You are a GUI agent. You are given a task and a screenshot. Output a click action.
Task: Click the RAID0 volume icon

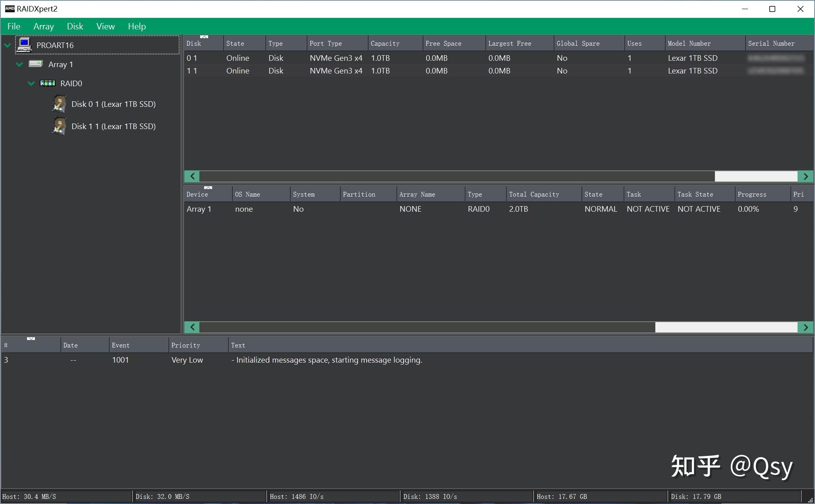tap(47, 83)
